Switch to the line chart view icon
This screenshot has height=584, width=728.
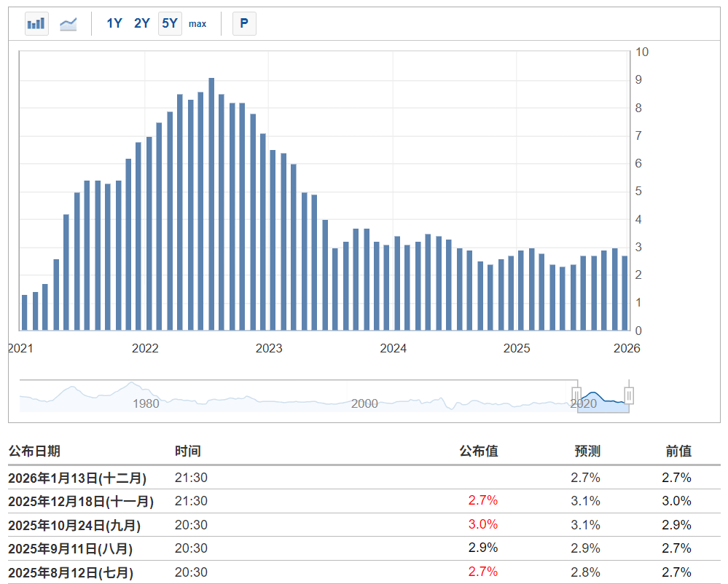pyautogui.click(x=69, y=24)
